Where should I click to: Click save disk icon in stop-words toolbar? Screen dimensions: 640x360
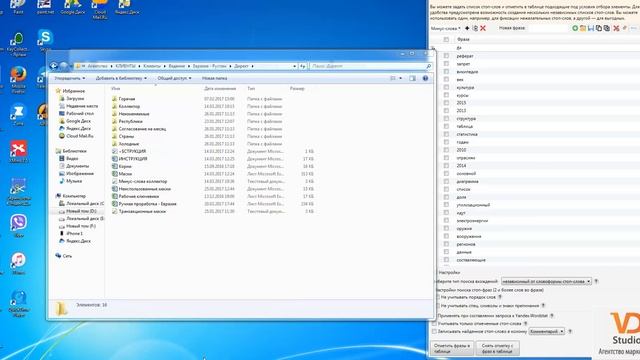(591, 28)
